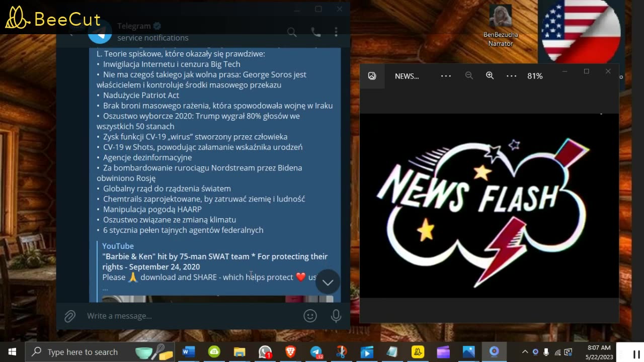This screenshot has height=362, width=644.
Task: Open second three-dot menu beside 81%
Action: click(511, 76)
